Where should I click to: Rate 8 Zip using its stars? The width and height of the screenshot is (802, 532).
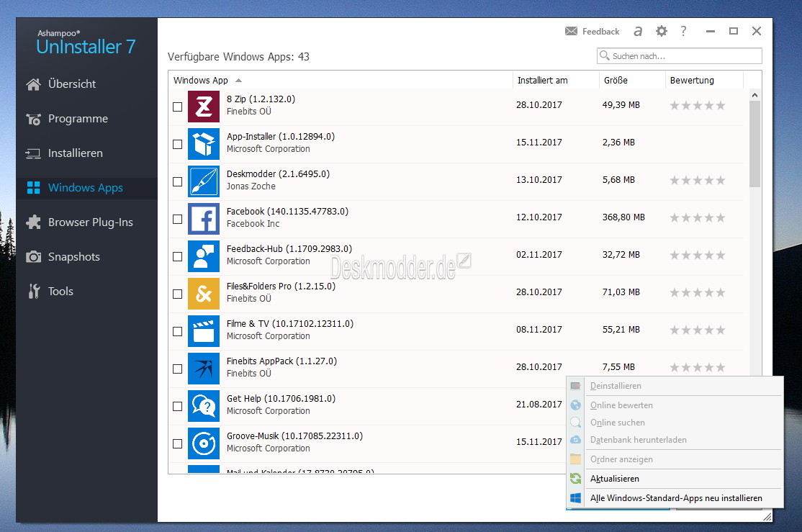(698, 105)
